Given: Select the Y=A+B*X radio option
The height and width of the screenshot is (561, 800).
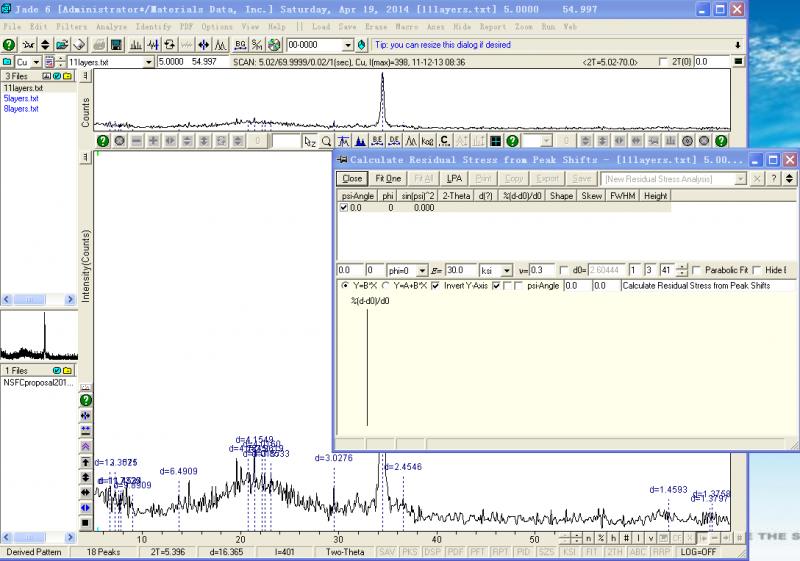Looking at the screenshot, I should (x=386, y=286).
